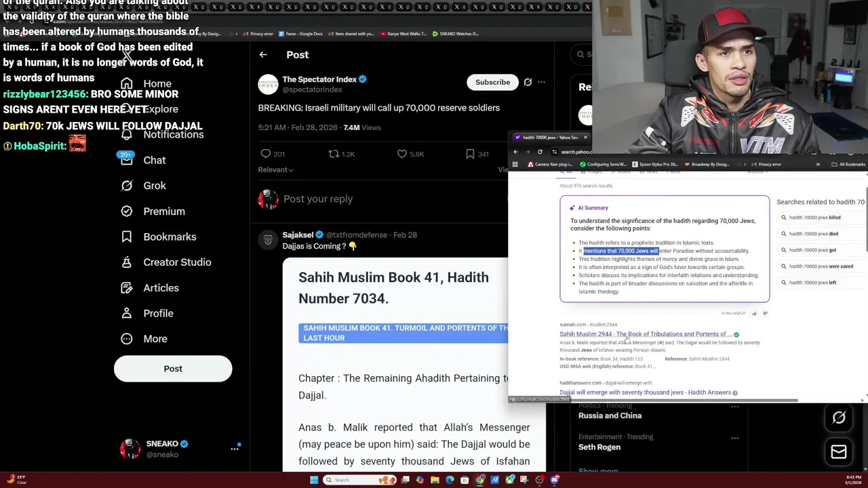The image size is (868, 488).
Task: Click search.yahoo.com address bar
Action: pos(576,152)
